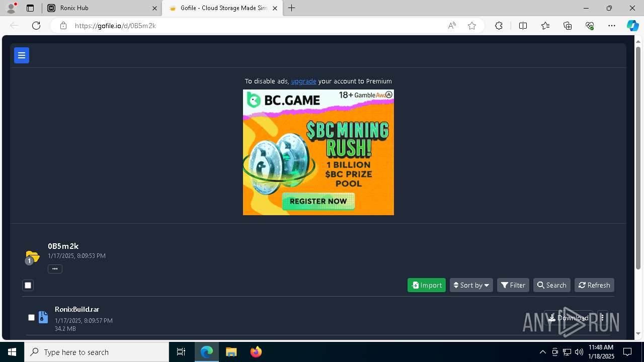
Task: Launch Firefox from taskbar
Action: click(256, 352)
